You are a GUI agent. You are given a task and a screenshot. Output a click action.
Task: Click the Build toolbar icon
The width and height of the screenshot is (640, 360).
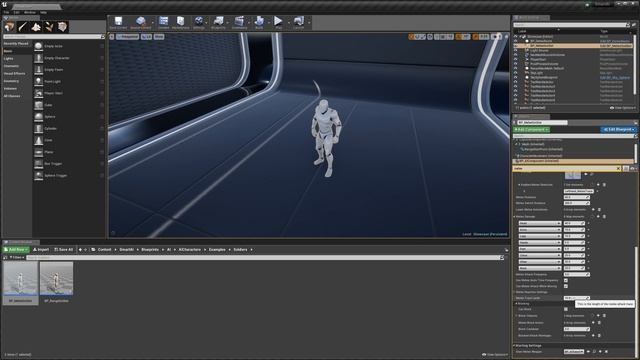coord(259,22)
